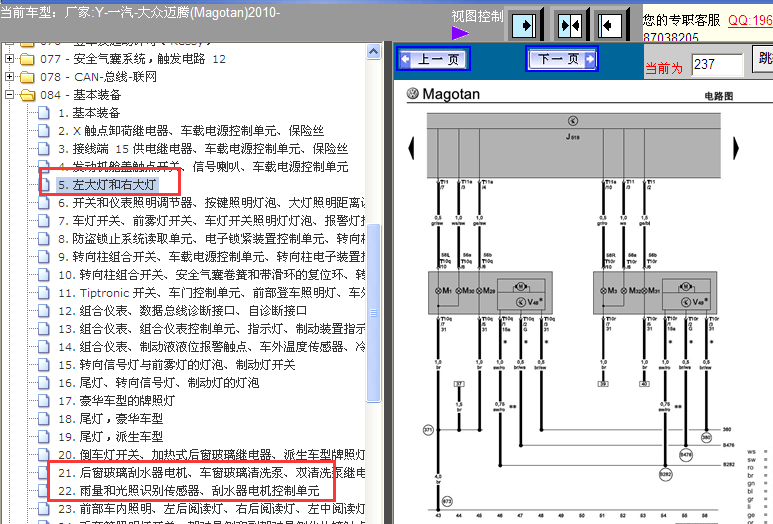Screen dimensions: 773x524
Task: Open item 4. 发动机舱盖触点开关
Action: (203, 167)
